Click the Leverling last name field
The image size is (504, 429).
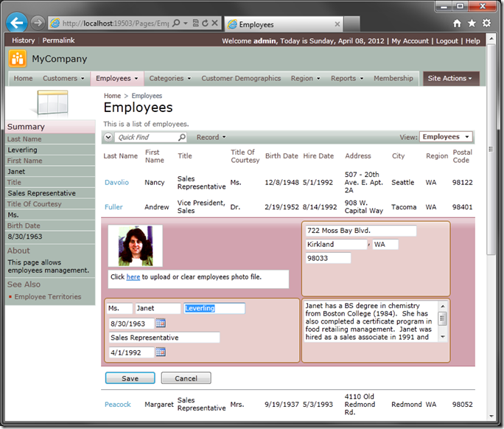coord(214,308)
